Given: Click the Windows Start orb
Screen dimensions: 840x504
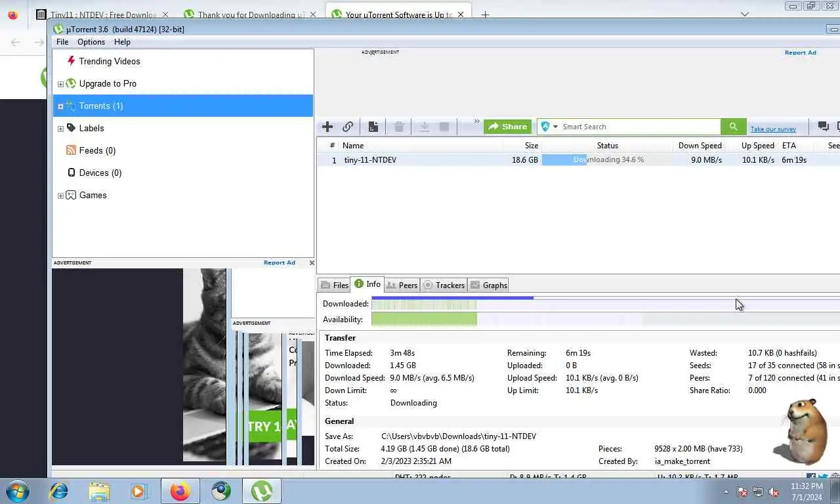Looking at the screenshot, I should pos(17,491).
